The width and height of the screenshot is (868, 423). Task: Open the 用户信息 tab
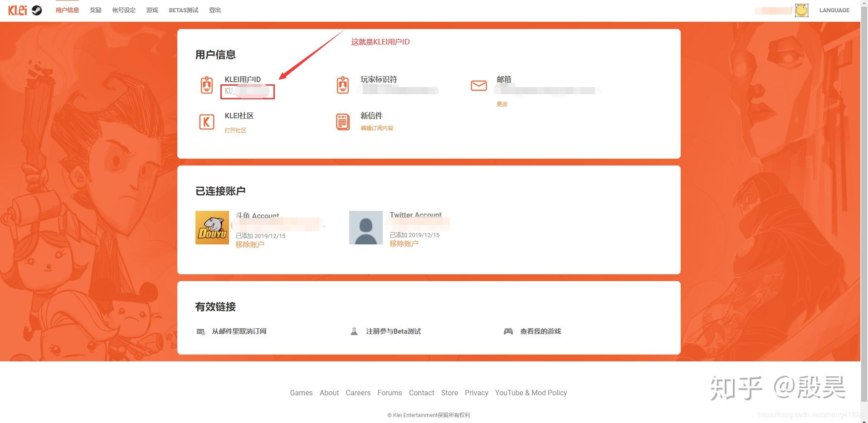click(x=67, y=10)
